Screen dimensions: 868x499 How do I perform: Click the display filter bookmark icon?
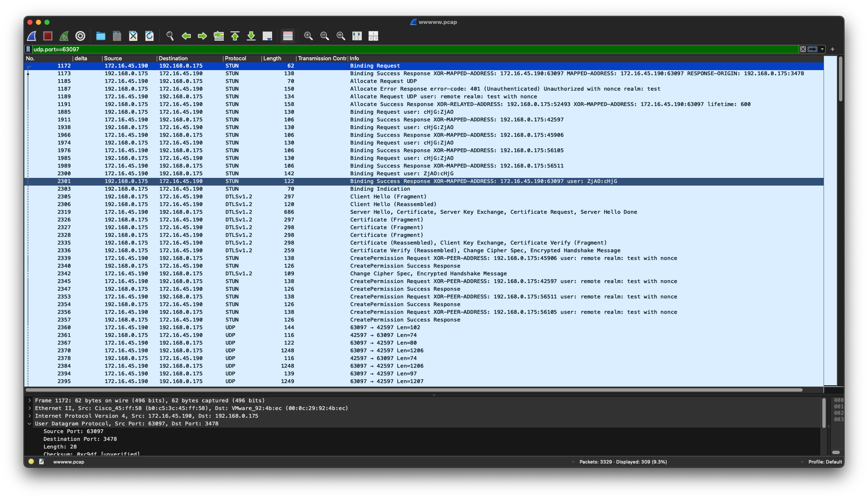point(29,49)
